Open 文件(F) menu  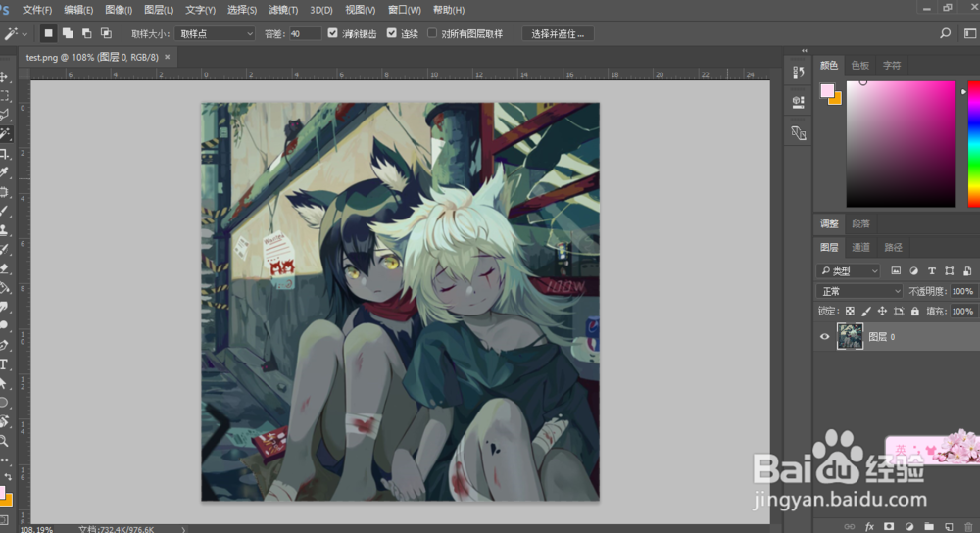(x=37, y=10)
